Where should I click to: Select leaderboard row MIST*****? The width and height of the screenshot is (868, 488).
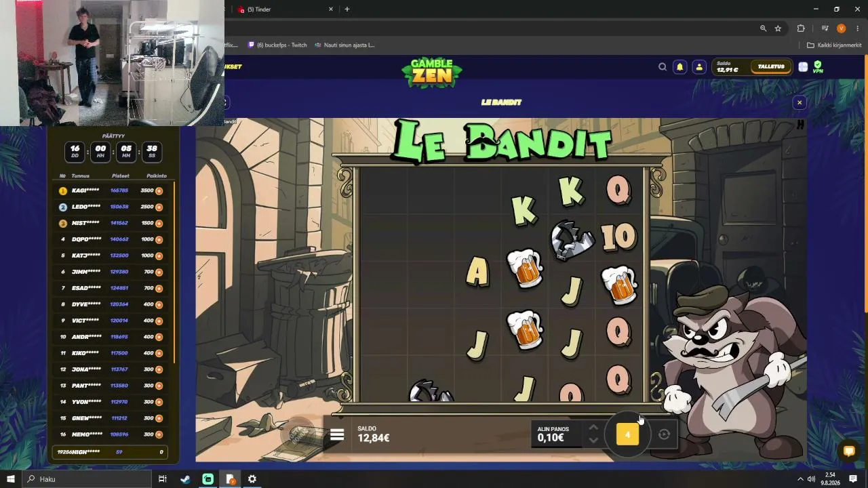click(111, 223)
